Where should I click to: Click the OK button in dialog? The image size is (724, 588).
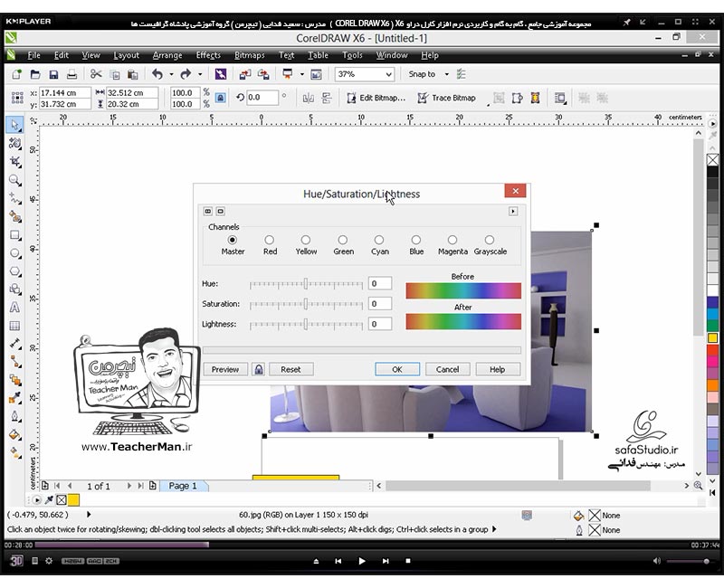(397, 369)
